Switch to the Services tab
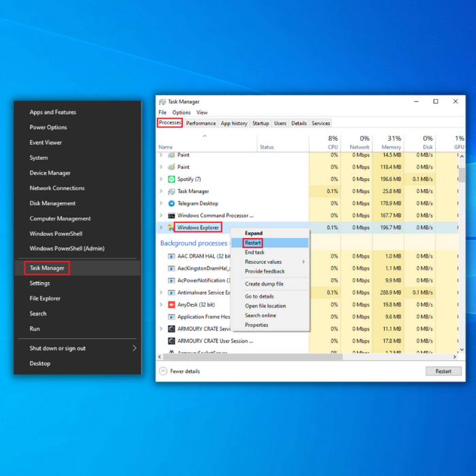Image resolution: width=476 pixels, height=476 pixels. (x=320, y=123)
